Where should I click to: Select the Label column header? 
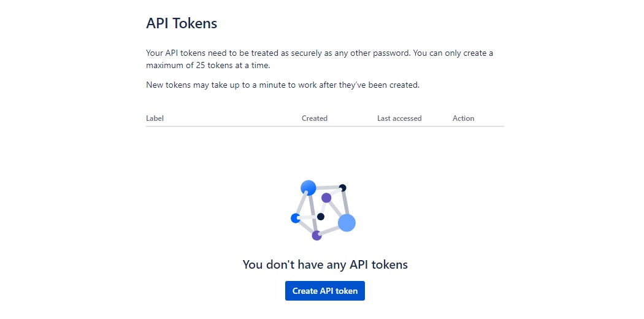click(x=155, y=118)
